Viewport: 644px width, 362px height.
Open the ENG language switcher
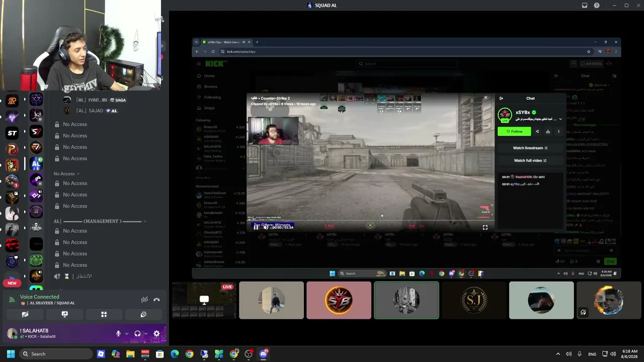(592, 354)
